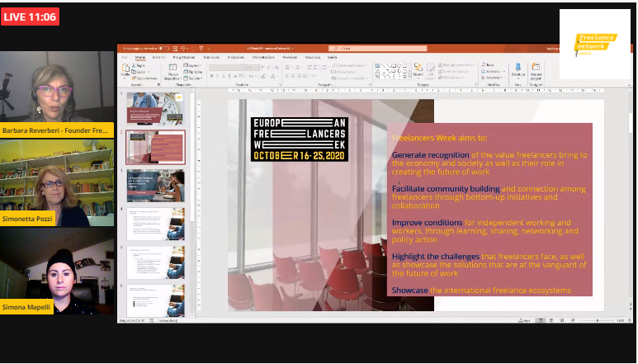Open the Progettazione ribbon tab
Screen dimensions: 638x364
[x=183, y=57]
